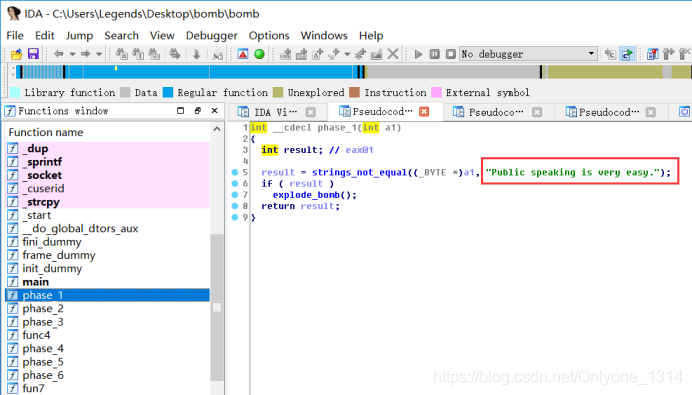Click the External symbol legend swatch
The image size is (692, 395).
coord(436,92)
